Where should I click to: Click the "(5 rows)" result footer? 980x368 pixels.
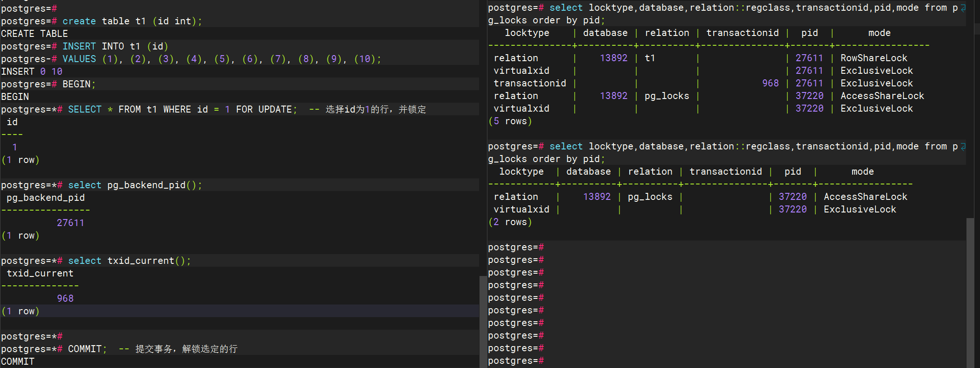(x=510, y=121)
